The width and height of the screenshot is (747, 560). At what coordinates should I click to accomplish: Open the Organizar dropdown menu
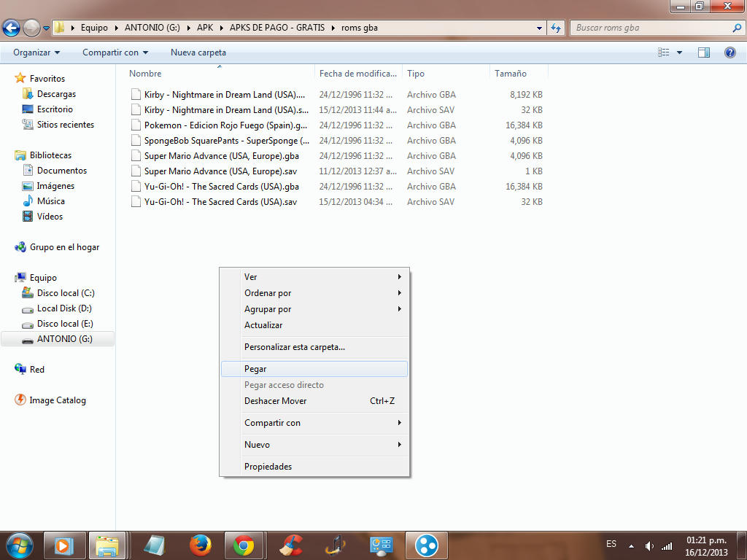pyautogui.click(x=36, y=52)
